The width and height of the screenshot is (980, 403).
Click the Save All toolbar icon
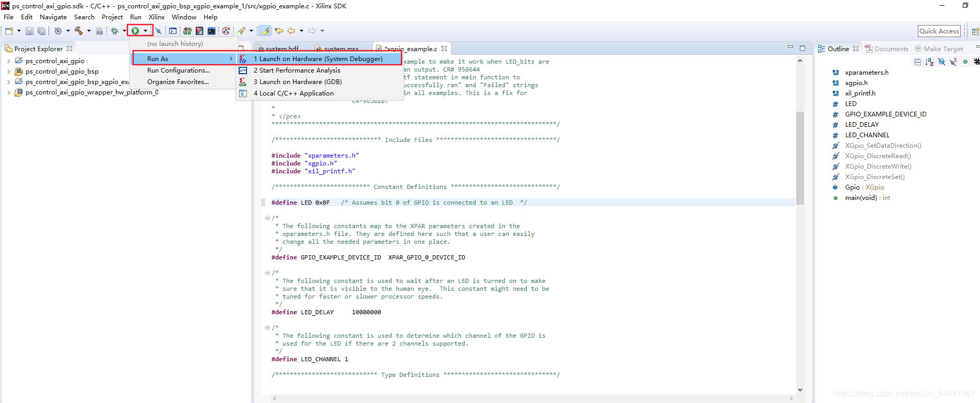coord(41,31)
